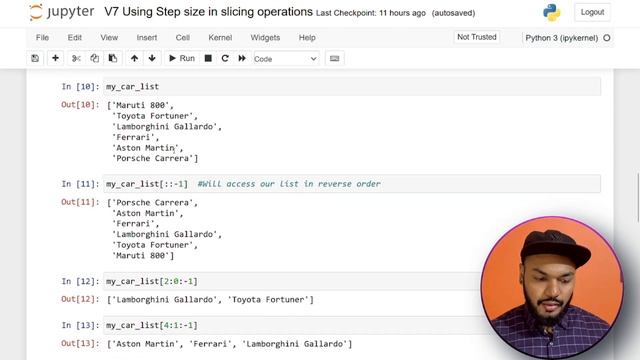Image resolution: width=640 pixels, height=360 pixels.
Task: Click the kernel idle indicator circle
Action: 607,38
